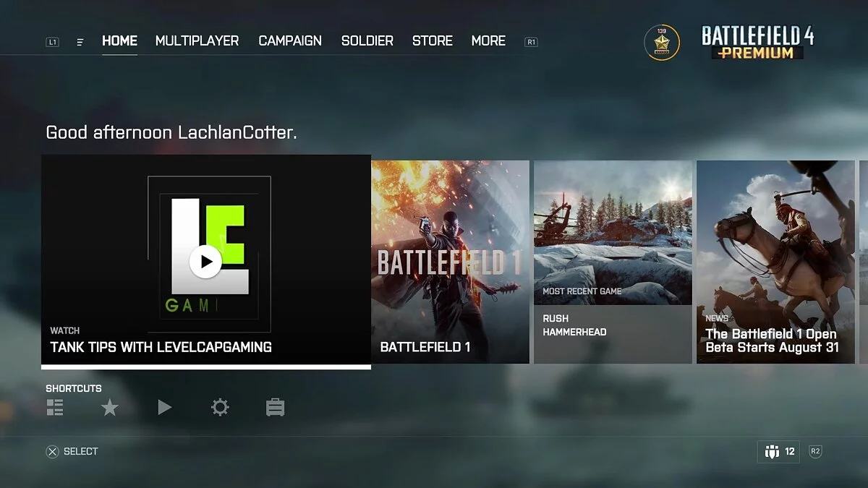This screenshot has width=868, height=488.
Task: Open the HOME tab
Action: [119, 41]
